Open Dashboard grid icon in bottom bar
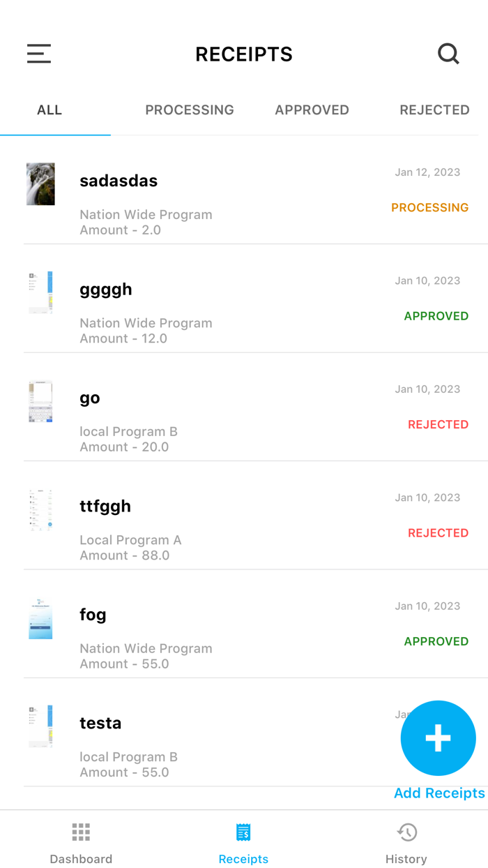488x868 pixels. (x=81, y=832)
